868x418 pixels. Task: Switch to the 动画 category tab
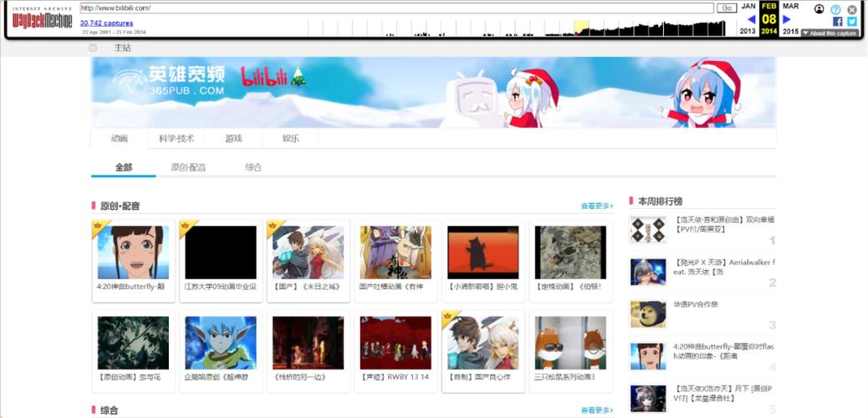pyautogui.click(x=119, y=139)
